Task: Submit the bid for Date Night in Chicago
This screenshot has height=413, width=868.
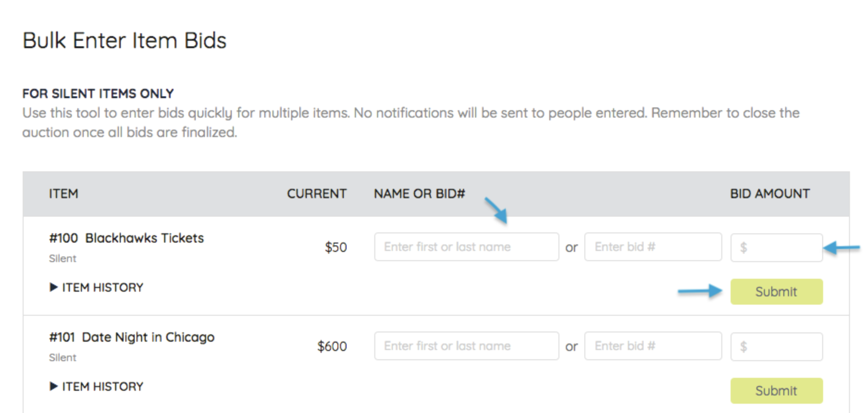Action: [x=776, y=391]
